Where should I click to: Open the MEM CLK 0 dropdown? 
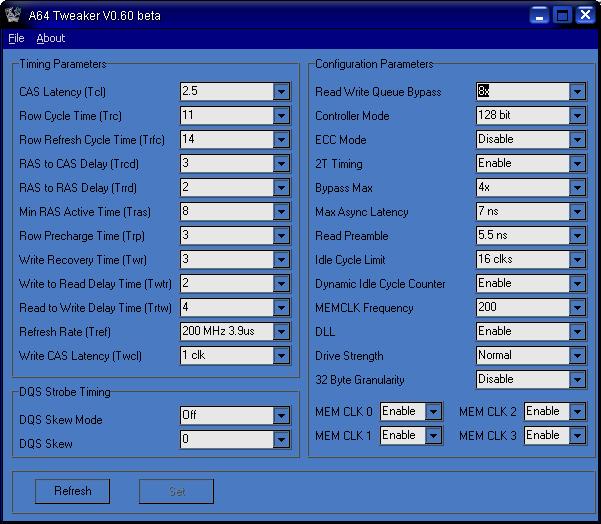pos(434,412)
